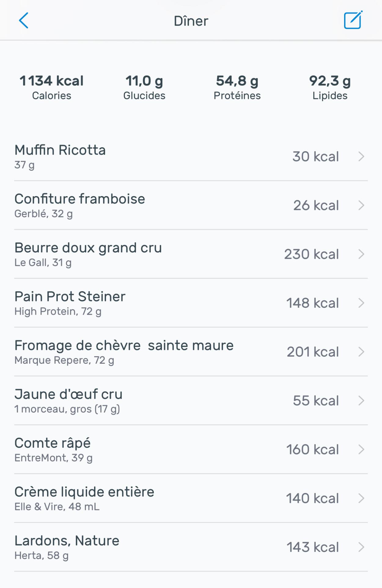Open chevron beside Fromage de chèvre
The width and height of the screenshot is (382, 588).
[x=361, y=352]
